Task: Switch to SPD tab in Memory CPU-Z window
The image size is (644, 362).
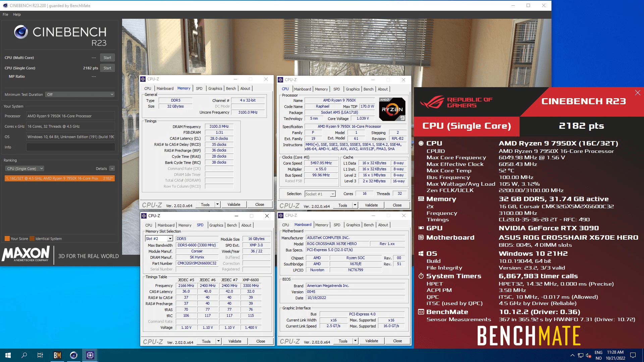Action: 199,88
